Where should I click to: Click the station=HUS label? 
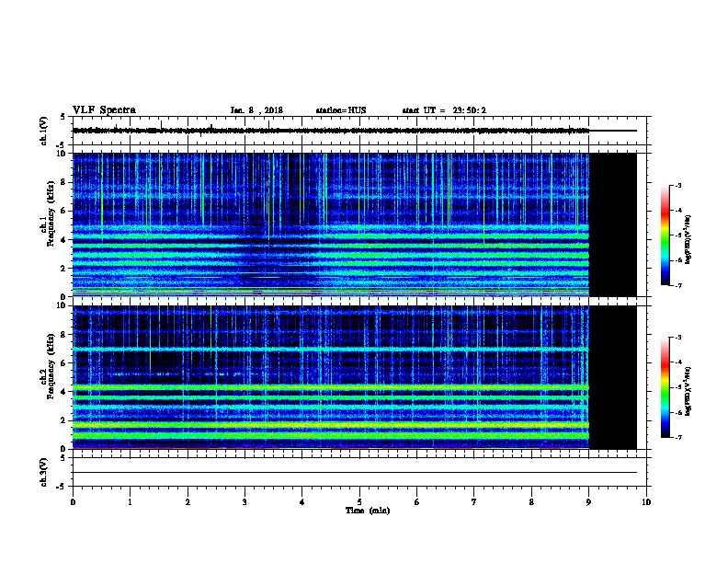[x=341, y=110]
